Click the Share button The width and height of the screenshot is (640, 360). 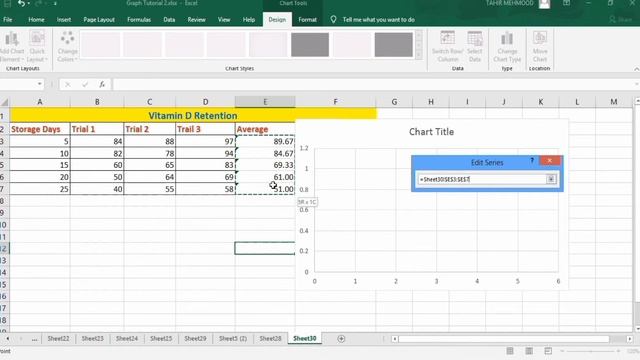620,20
